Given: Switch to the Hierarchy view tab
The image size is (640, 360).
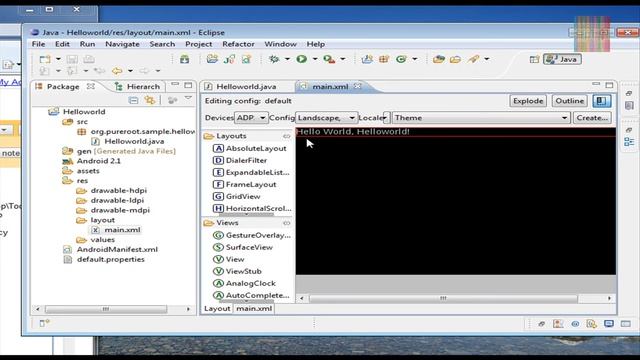Looking at the screenshot, I should point(138,87).
